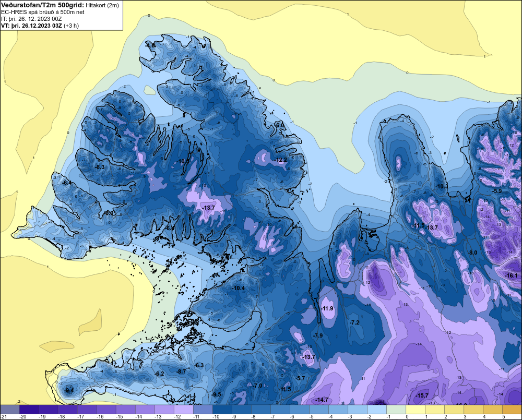Pick the legend color swatch above label 2

[x=454, y=409]
